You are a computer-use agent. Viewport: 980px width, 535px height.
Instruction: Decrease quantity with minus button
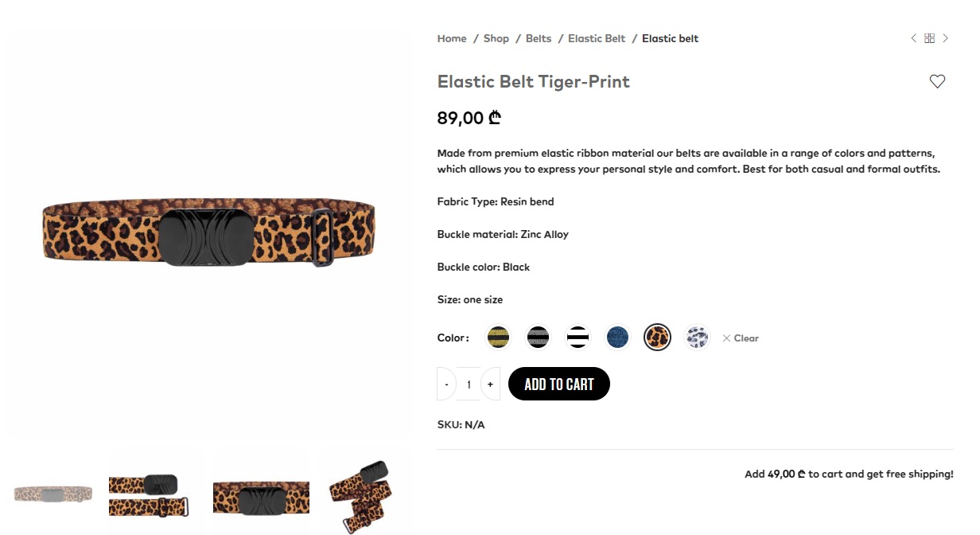446,385
